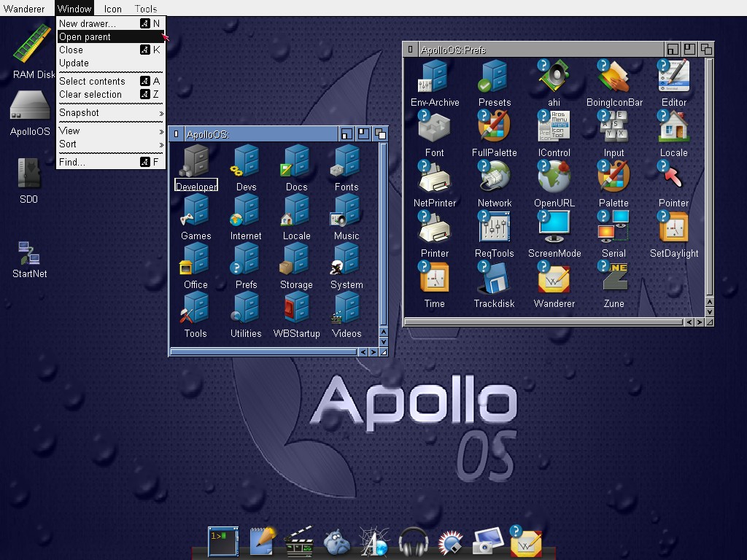Click the Find... menu entry

(72, 163)
